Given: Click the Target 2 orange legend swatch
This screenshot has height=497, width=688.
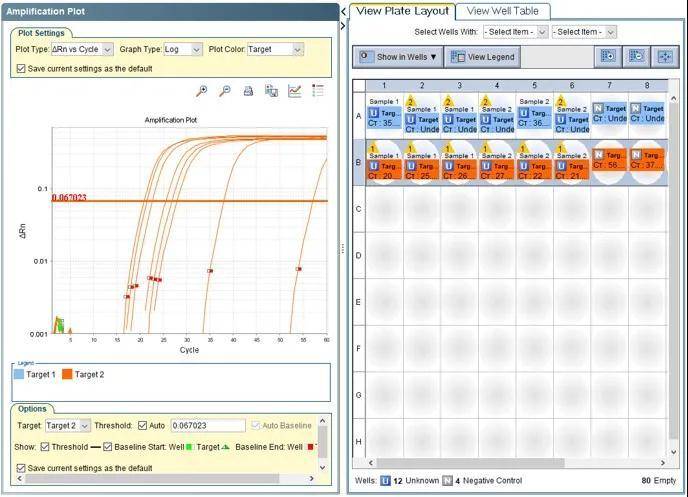Looking at the screenshot, I should point(66,374).
